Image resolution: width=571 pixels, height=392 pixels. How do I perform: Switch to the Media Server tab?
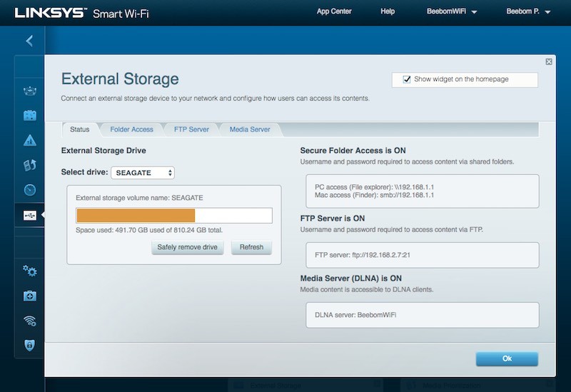(x=250, y=130)
